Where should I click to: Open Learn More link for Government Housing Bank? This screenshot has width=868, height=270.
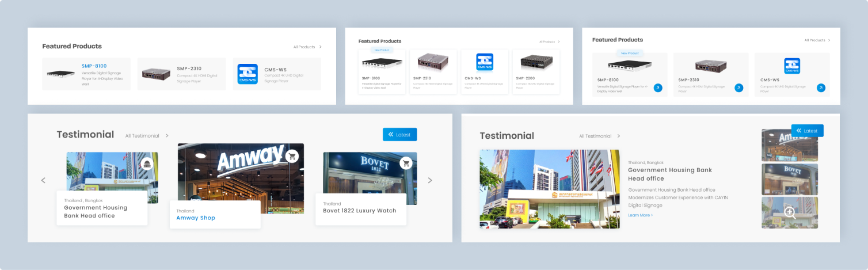[641, 215]
